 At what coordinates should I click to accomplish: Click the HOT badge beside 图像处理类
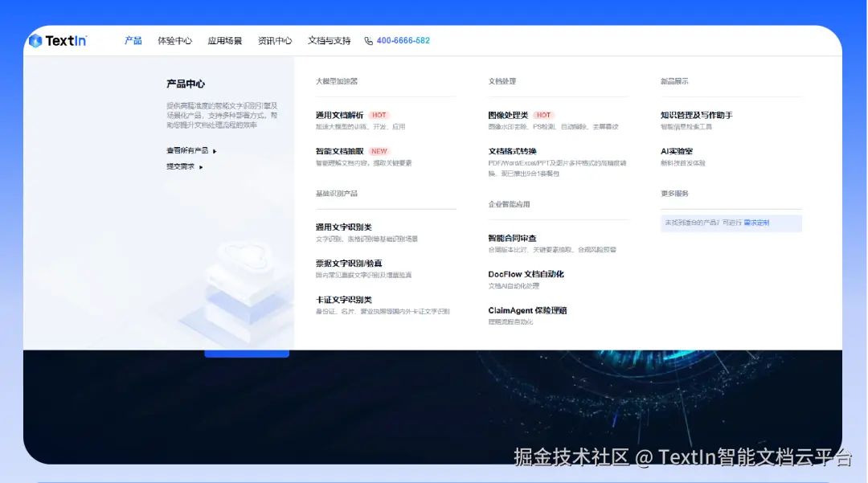tap(543, 115)
